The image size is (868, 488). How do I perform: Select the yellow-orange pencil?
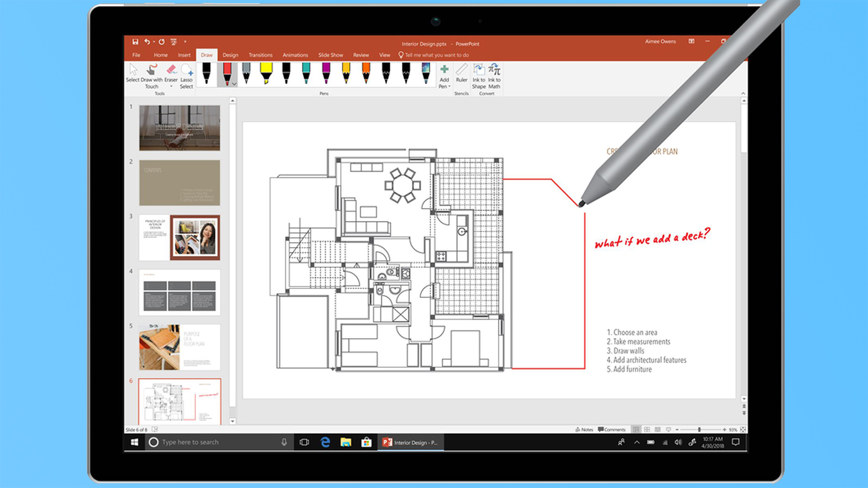click(x=346, y=74)
